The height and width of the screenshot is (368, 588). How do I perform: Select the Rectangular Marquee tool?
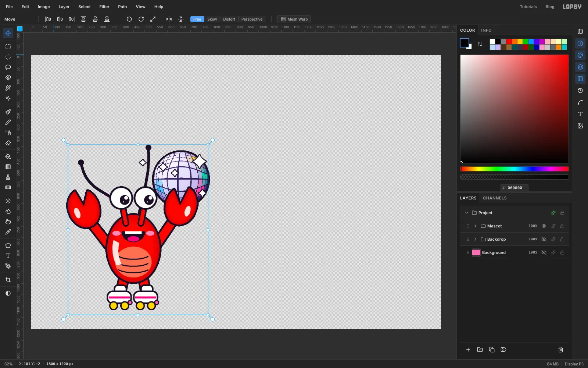point(8,47)
